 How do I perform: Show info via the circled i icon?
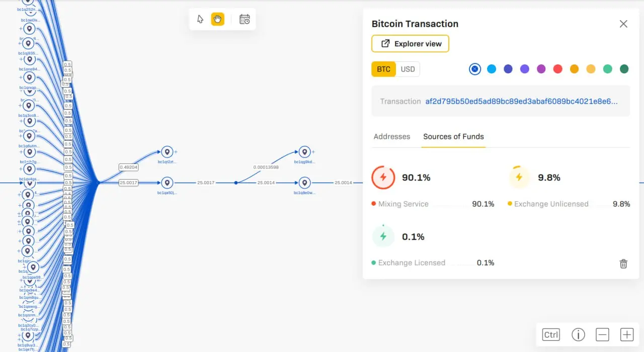pos(578,334)
